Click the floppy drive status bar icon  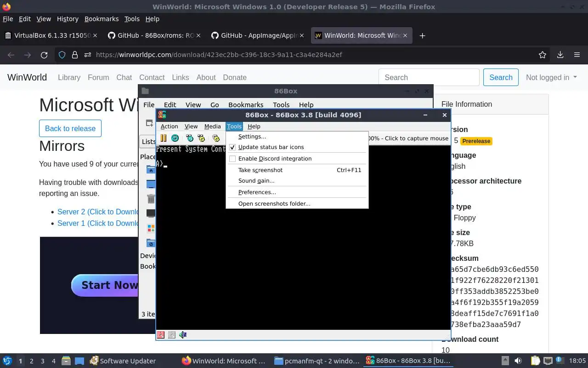point(161,335)
